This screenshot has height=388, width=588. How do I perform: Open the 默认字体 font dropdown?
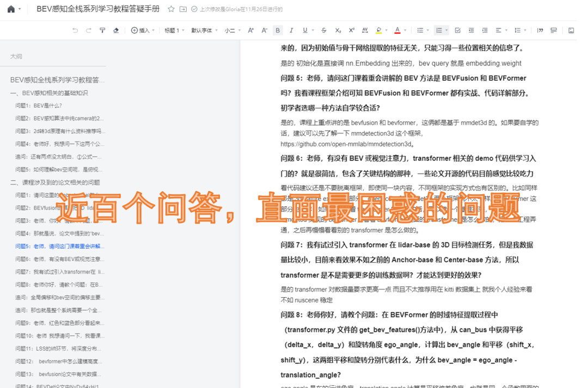tap(204, 30)
